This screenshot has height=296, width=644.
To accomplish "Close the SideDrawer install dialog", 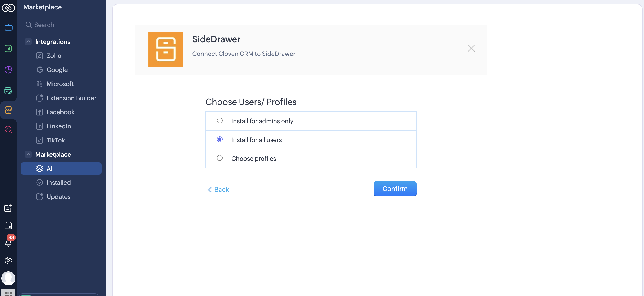I will pos(471,48).
